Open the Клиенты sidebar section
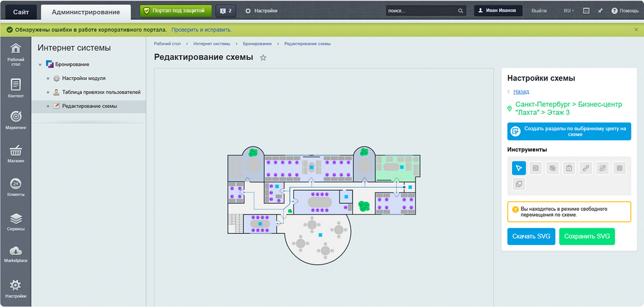The height and width of the screenshot is (307, 644). pyautogui.click(x=16, y=187)
